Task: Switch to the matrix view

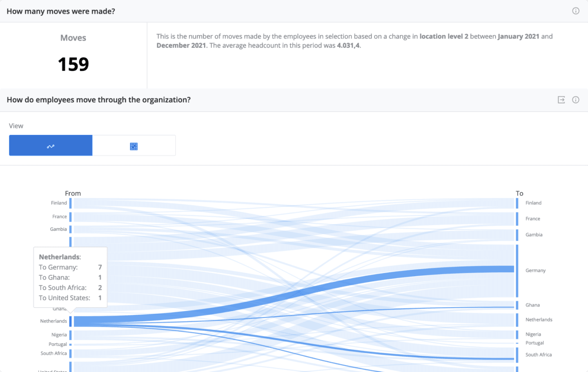Action: pos(134,145)
